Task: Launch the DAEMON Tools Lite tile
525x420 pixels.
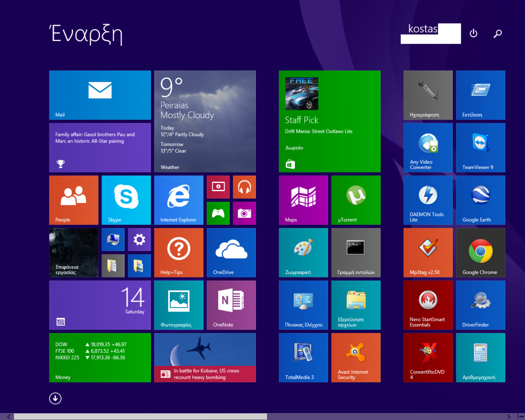Action: point(428,200)
